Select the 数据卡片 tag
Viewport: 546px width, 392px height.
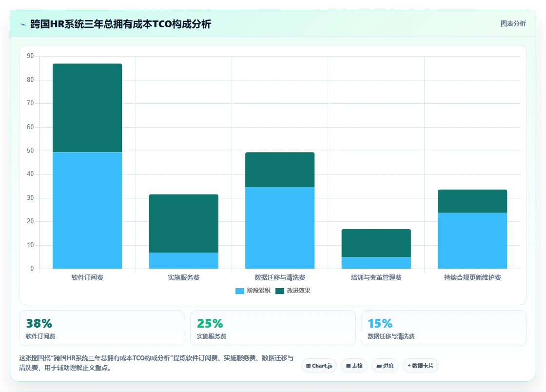click(x=420, y=366)
